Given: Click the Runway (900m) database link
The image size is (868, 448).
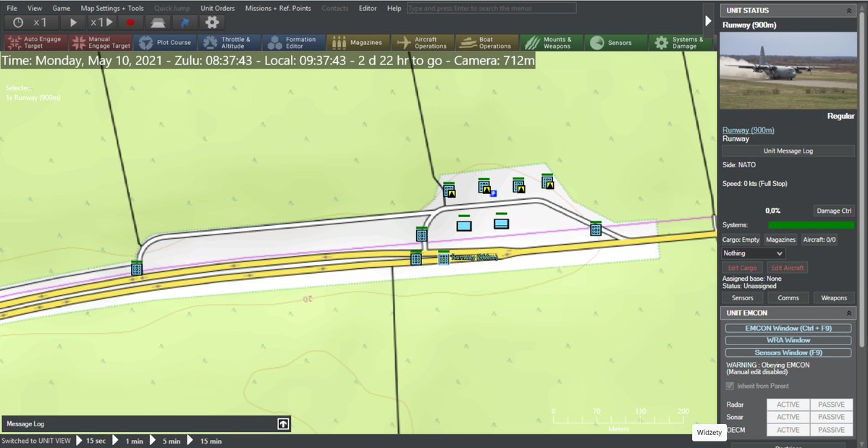Looking at the screenshot, I should point(748,130).
